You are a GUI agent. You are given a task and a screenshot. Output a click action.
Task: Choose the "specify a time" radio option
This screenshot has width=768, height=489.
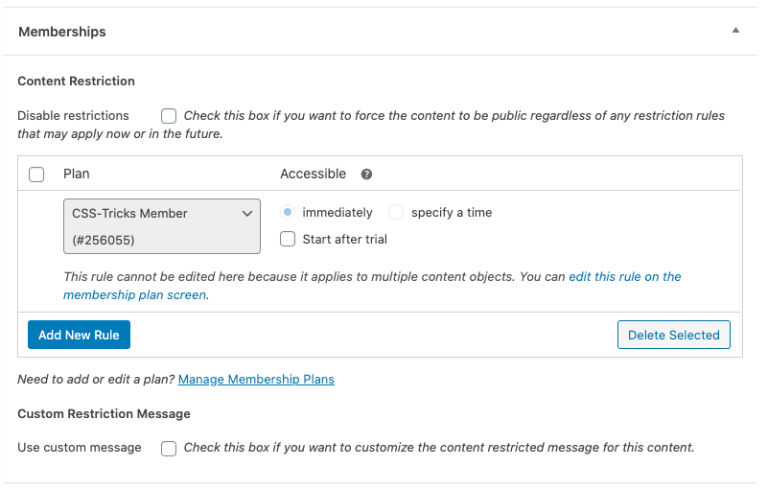(396, 212)
